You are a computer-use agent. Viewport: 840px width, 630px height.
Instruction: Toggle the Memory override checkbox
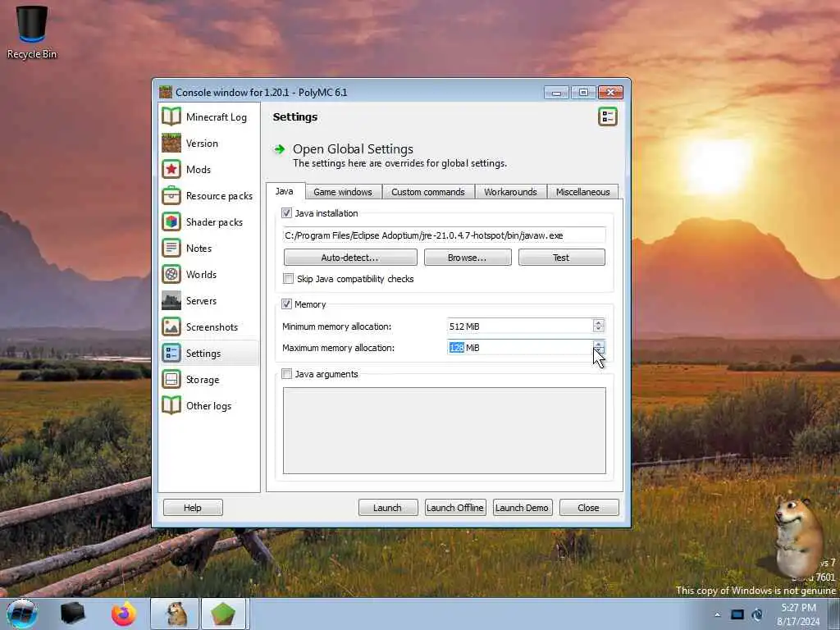tap(287, 304)
